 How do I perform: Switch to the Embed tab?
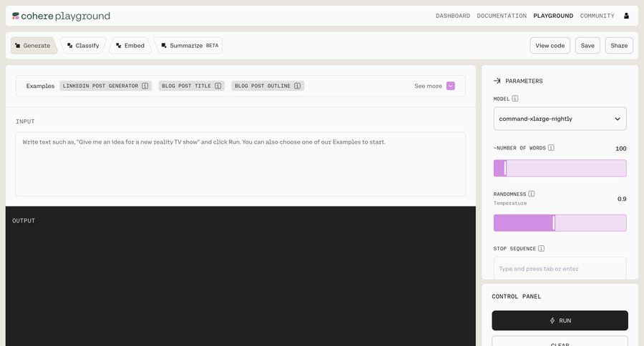(130, 46)
